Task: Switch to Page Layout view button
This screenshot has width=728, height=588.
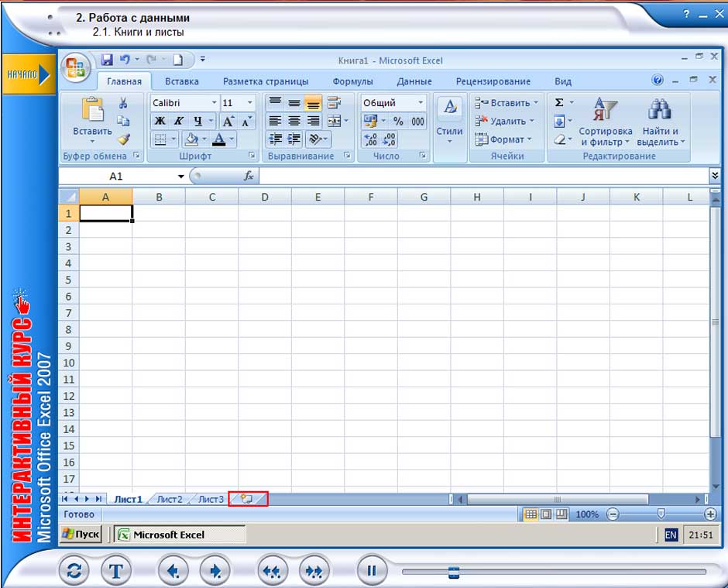Action: tap(546, 514)
